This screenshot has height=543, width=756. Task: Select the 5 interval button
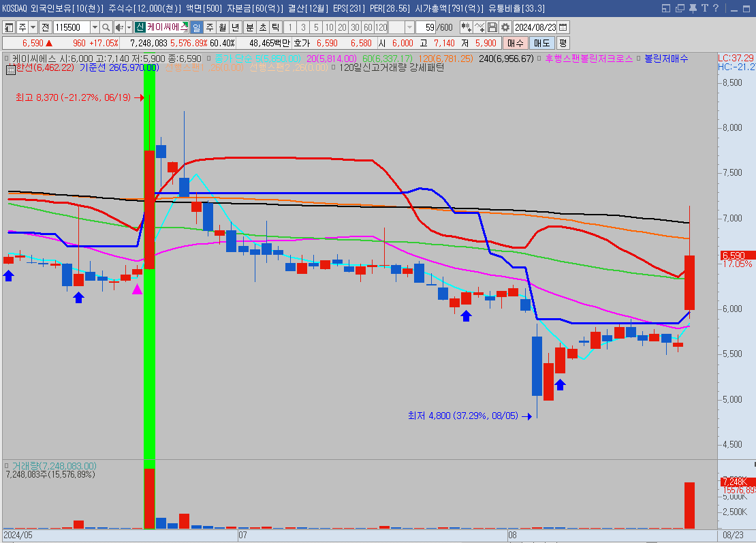[x=316, y=27]
